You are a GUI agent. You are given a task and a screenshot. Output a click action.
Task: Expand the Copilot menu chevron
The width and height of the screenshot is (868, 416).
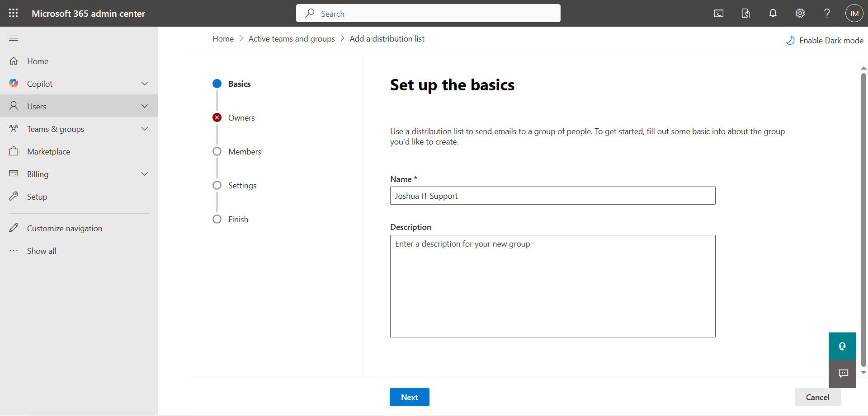[x=145, y=84]
